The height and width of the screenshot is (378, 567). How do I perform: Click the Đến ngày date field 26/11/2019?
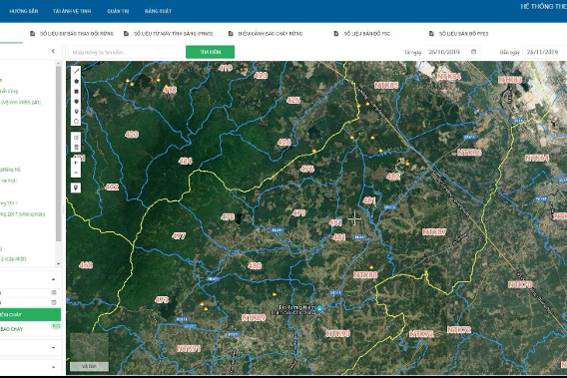(542, 52)
